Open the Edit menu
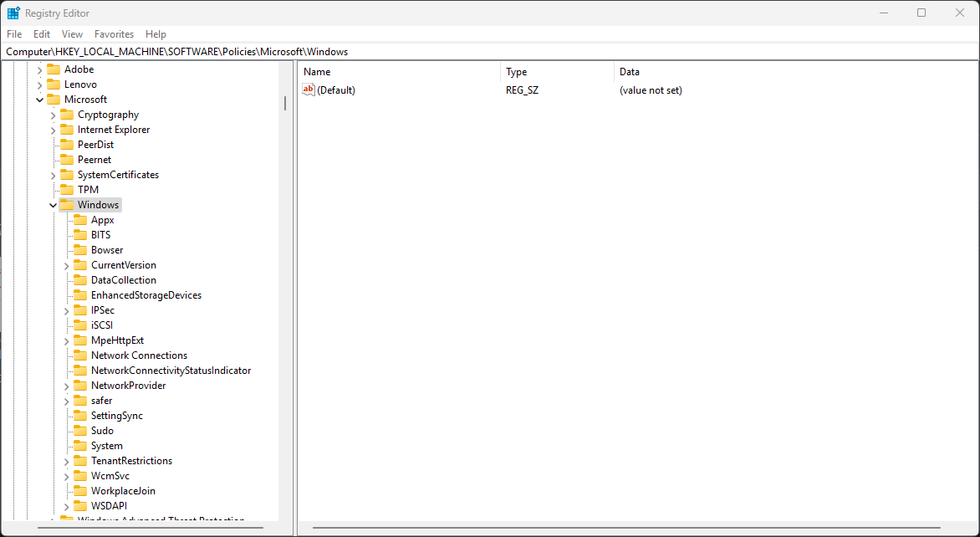 42,34
